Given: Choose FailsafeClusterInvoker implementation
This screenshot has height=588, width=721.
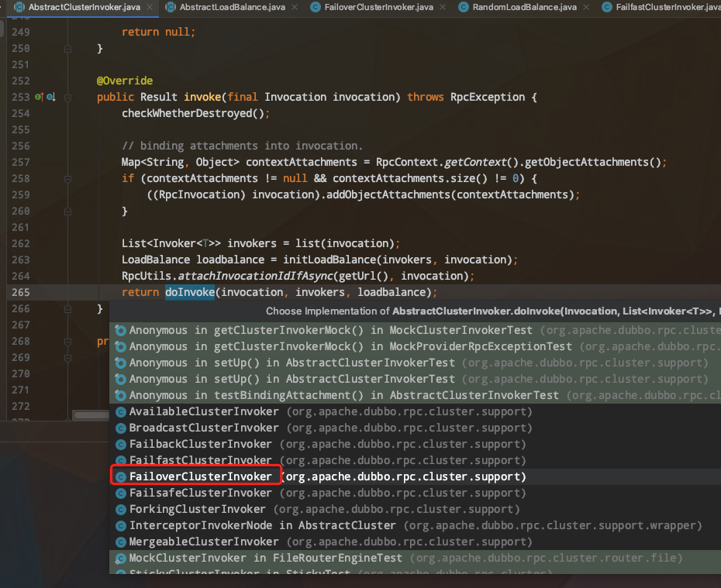Looking at the screenshot, I should 416,493.
